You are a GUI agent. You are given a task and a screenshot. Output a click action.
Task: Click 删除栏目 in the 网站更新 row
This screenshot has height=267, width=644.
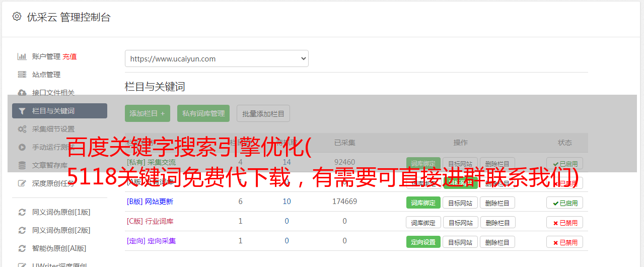[x=497, y=203]
